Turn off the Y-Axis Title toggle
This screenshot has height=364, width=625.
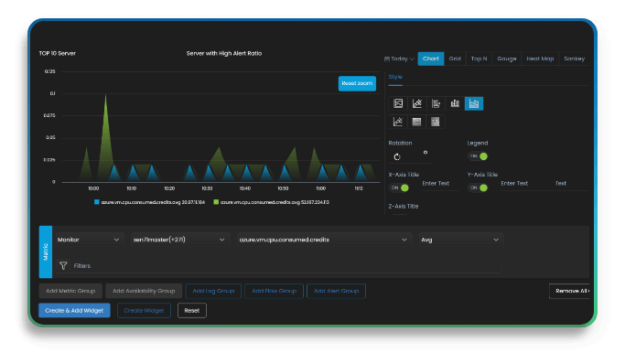coord(478,187)
